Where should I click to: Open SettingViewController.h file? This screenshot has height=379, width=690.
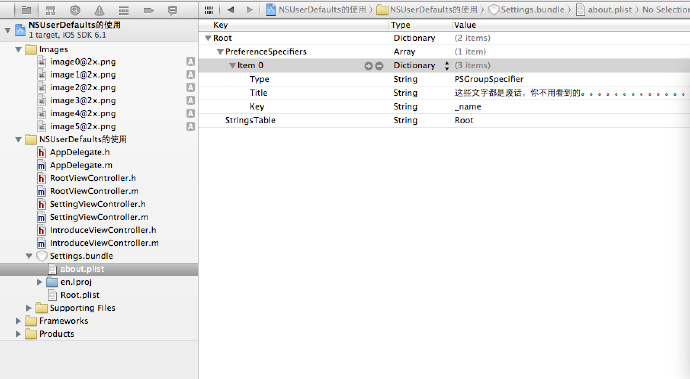pos(97,204)
